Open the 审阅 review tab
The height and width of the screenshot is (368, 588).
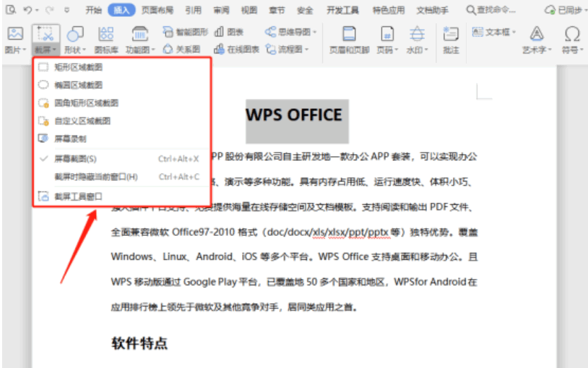pos(221,10)
